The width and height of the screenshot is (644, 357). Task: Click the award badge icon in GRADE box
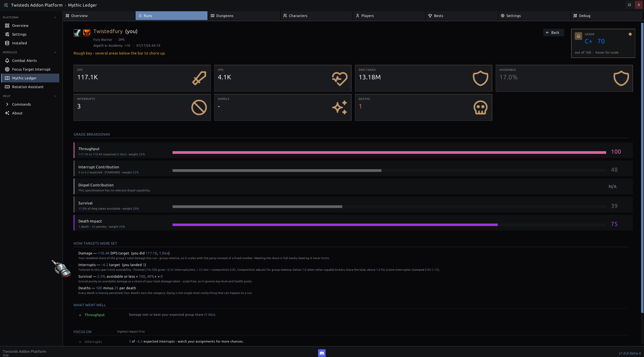click(578, 36)
